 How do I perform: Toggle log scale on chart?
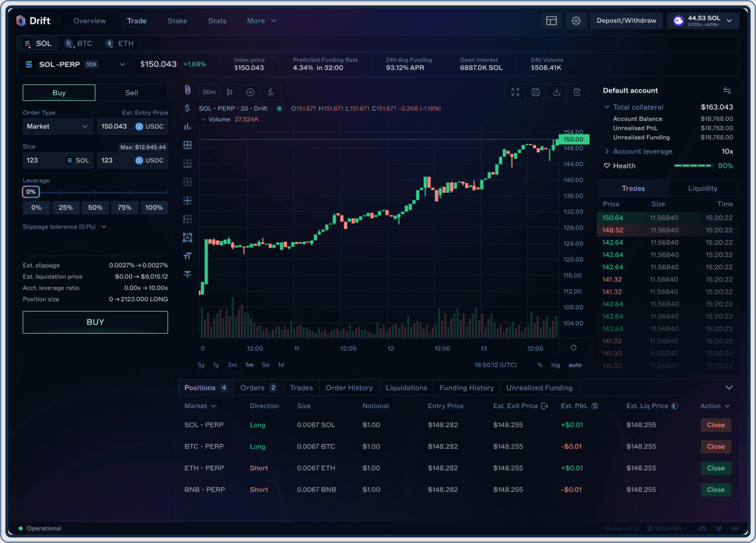tap(555, 365)
